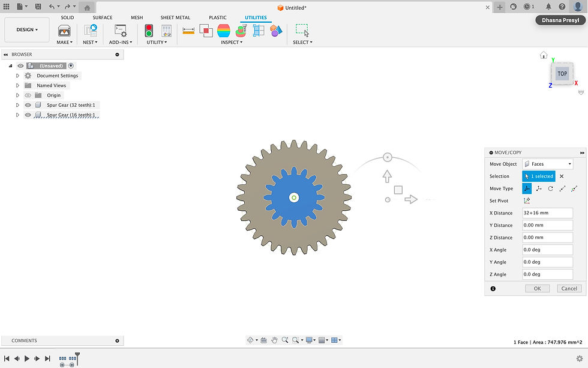Click the Select window tool icon
This screenshot has width=588, height=368.
tap(302, 31)
